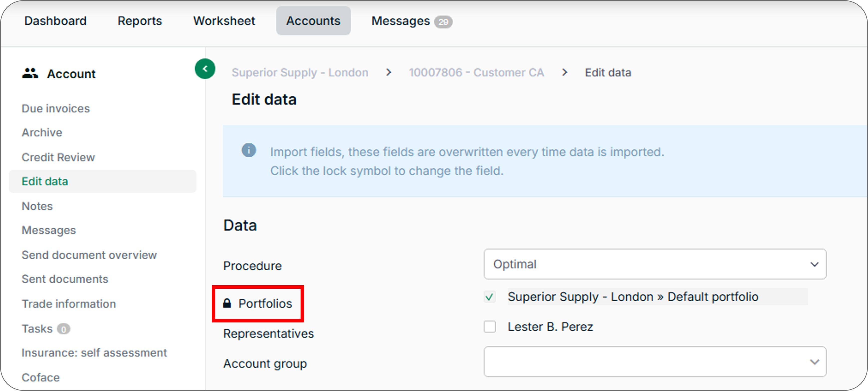Open Due invoices in the sidebar
The height and width of the screenshot is (391, 868).
(56, 108)
